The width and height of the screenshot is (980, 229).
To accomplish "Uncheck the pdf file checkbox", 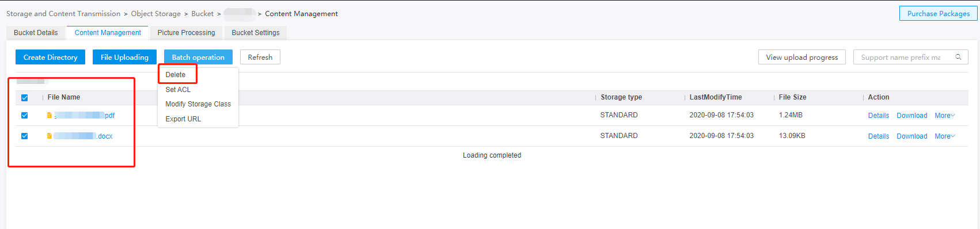I will (24, 116).
